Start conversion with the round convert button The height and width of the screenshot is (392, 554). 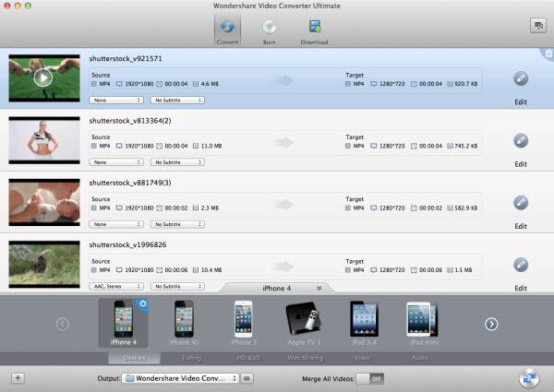[529, 378]
